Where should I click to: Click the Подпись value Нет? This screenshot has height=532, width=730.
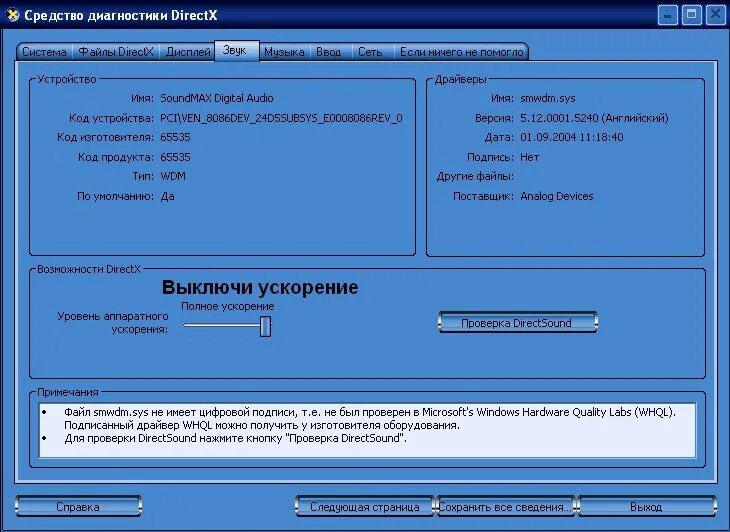529,157
